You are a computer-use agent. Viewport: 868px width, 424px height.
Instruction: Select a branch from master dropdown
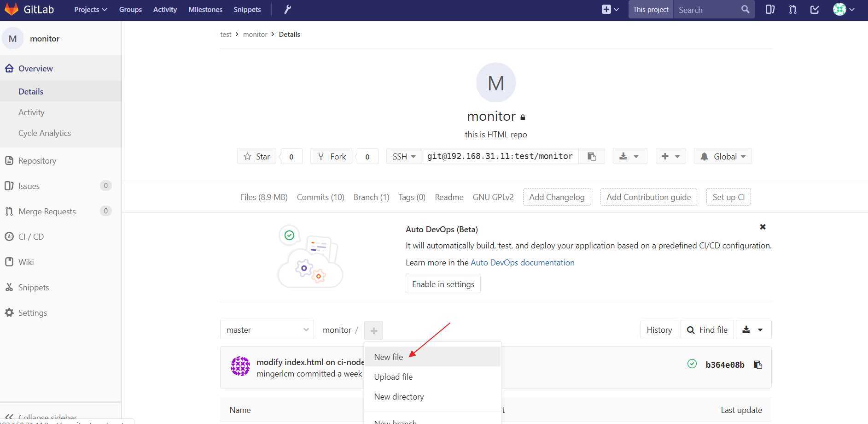(x=267, y=330)
